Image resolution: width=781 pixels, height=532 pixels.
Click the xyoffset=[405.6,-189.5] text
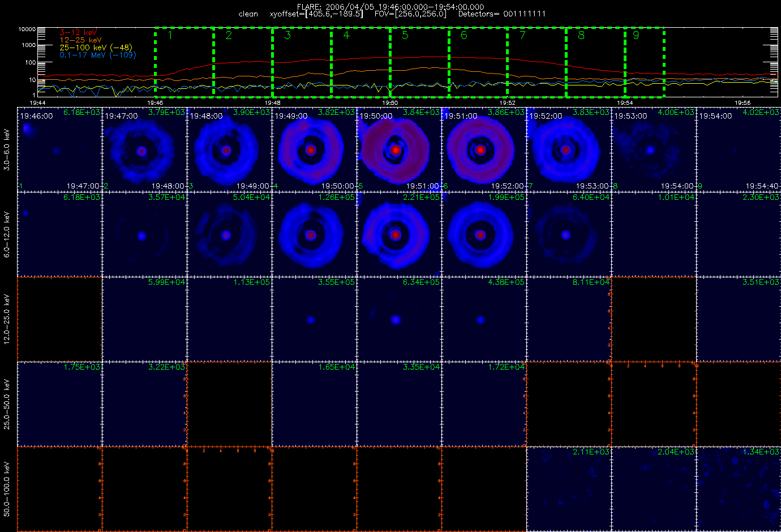pyautogui.click(x=316, y=14)
